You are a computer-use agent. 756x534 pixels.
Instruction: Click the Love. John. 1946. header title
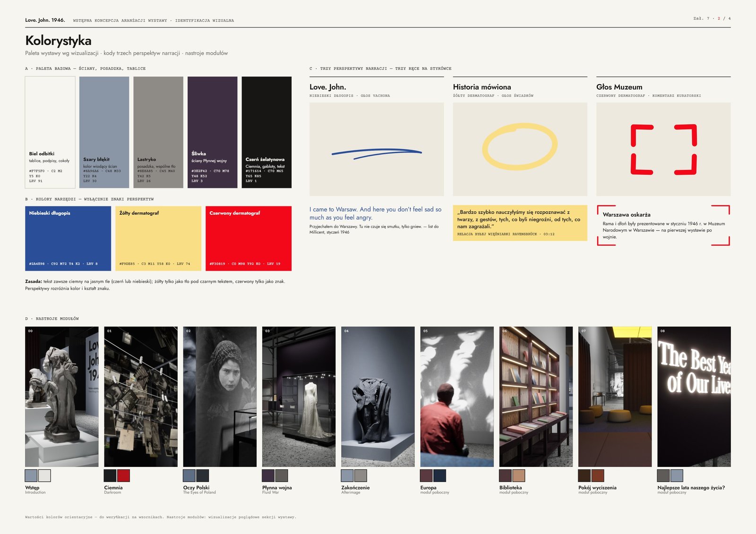(45, 20)
